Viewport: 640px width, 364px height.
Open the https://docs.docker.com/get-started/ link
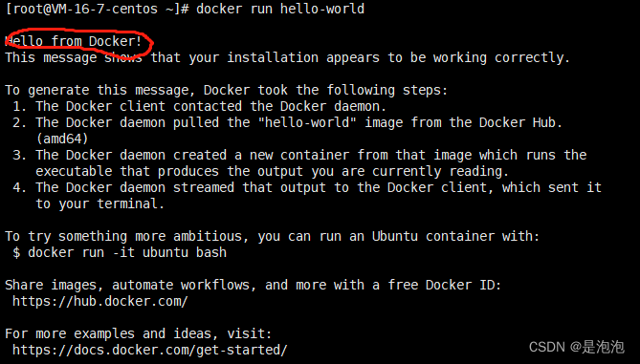tap(150, 350)
